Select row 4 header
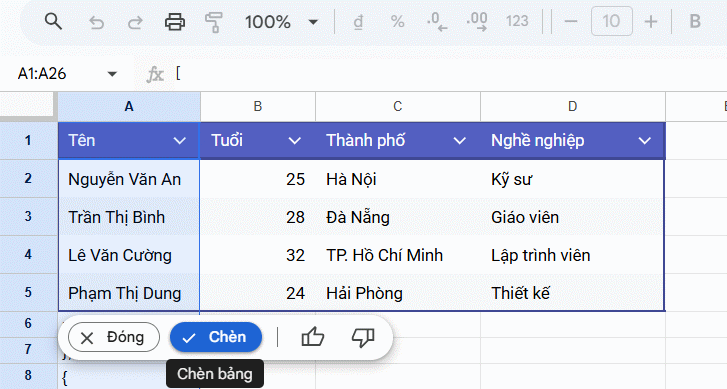 click(x=28, y=255)
